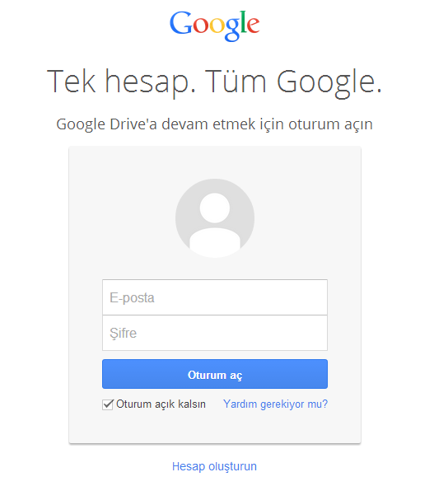Click the Tek hesap. Tüm Google. heading
The image size is (448, 486).
coord(214,82)
